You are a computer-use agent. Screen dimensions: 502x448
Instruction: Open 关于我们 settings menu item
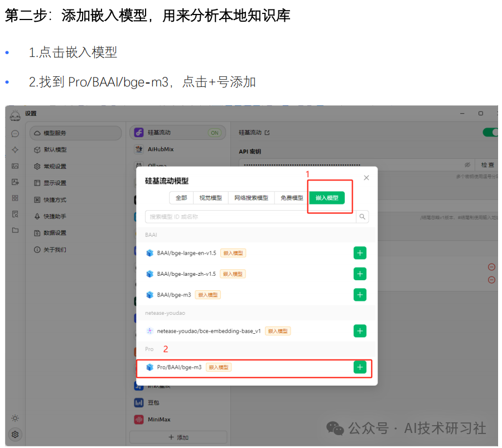(x=75, y=250)
